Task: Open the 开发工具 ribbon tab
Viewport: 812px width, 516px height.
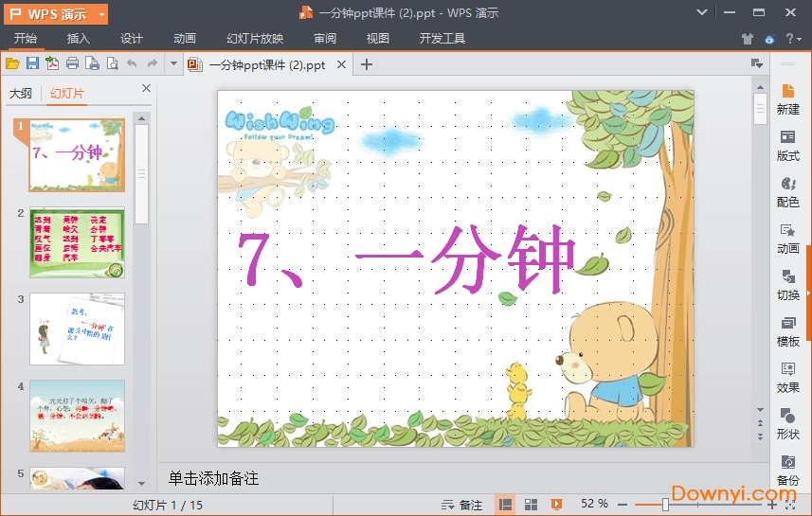Action: (442, 38)
